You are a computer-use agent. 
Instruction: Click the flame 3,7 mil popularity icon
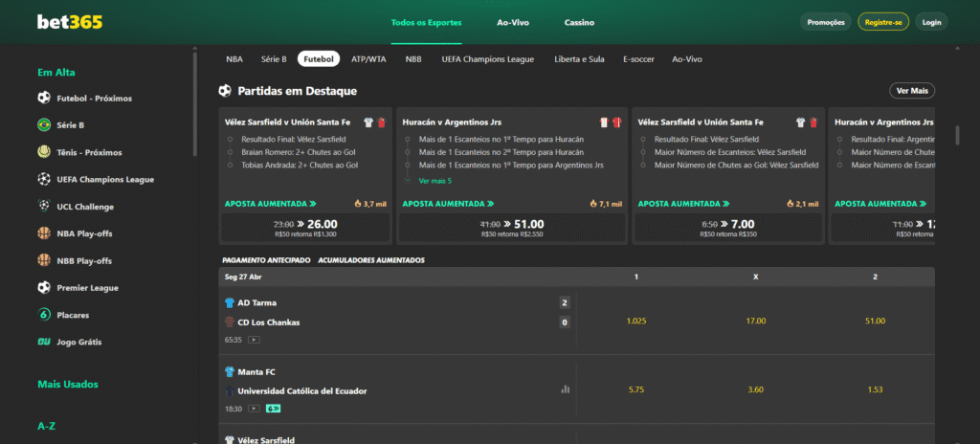(358, 203)
